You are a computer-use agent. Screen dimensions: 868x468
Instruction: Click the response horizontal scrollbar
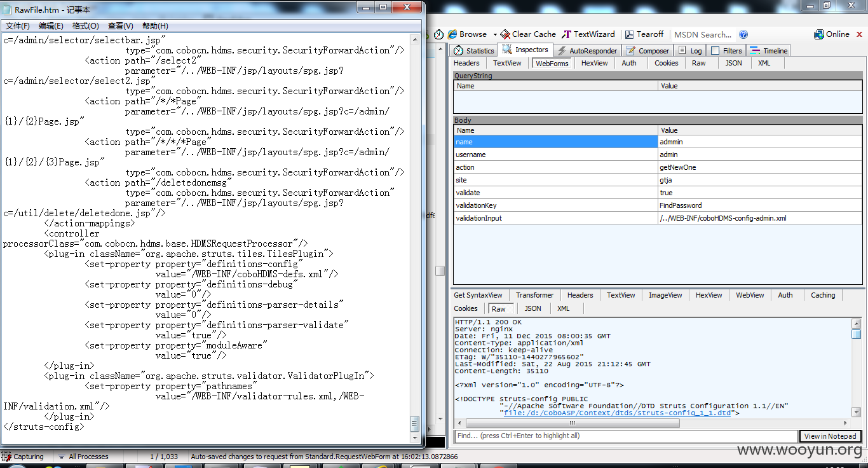coord(572,423)
